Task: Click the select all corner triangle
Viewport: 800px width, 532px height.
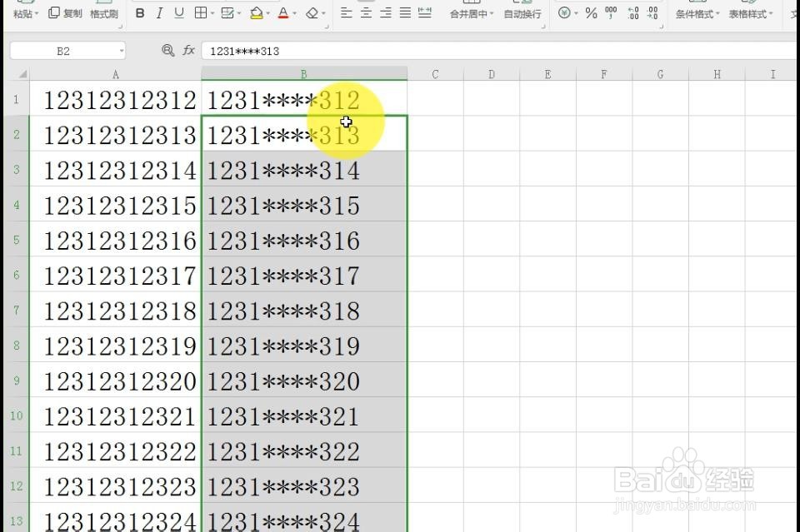Action: (x=22, y=74)
